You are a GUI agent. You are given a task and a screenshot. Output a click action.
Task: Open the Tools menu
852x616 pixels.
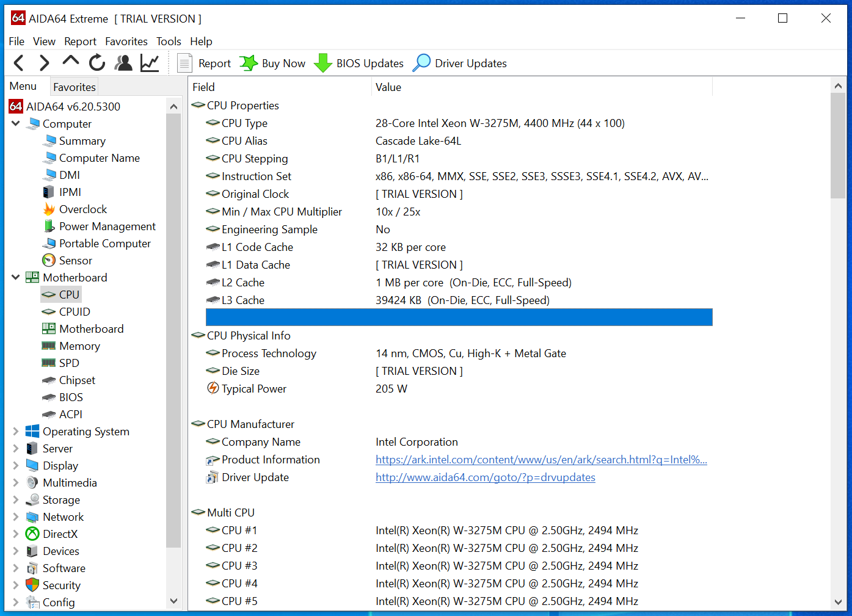coord(169,41)
